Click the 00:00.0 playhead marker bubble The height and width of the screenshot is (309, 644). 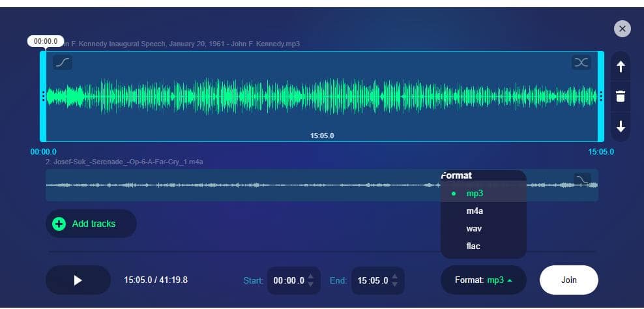point(46,41)
